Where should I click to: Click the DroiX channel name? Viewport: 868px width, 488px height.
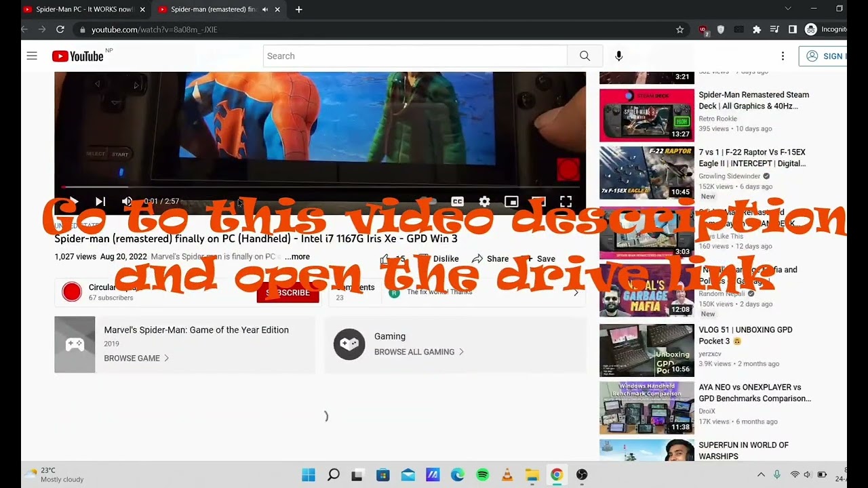[x=707, y=411]
